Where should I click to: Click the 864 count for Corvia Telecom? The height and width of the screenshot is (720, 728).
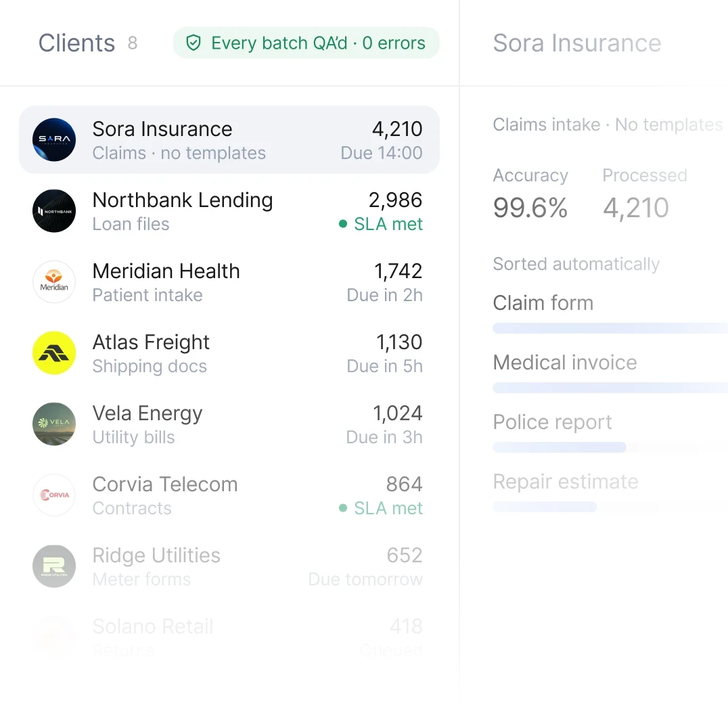pos(404,485)
